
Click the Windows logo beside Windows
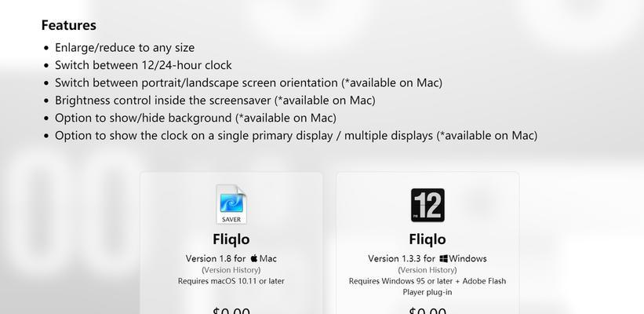click(x=443, y=258)
